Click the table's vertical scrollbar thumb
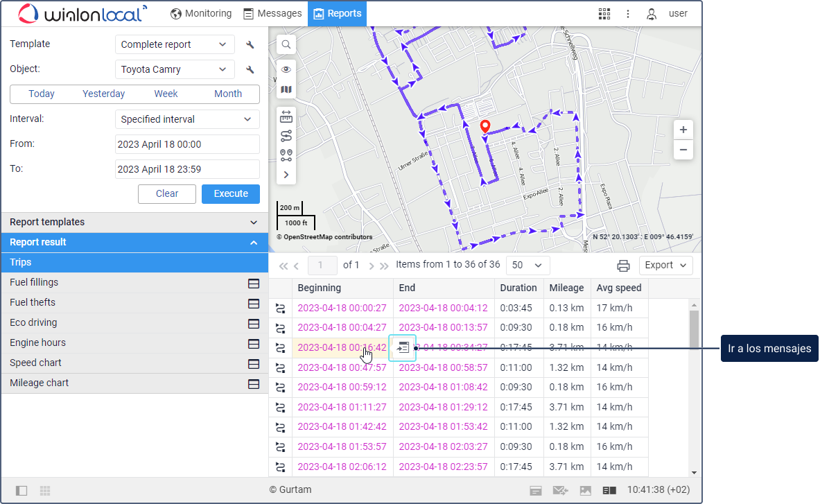The width and height of the screenshot is (820, 504). pos(694,329)
